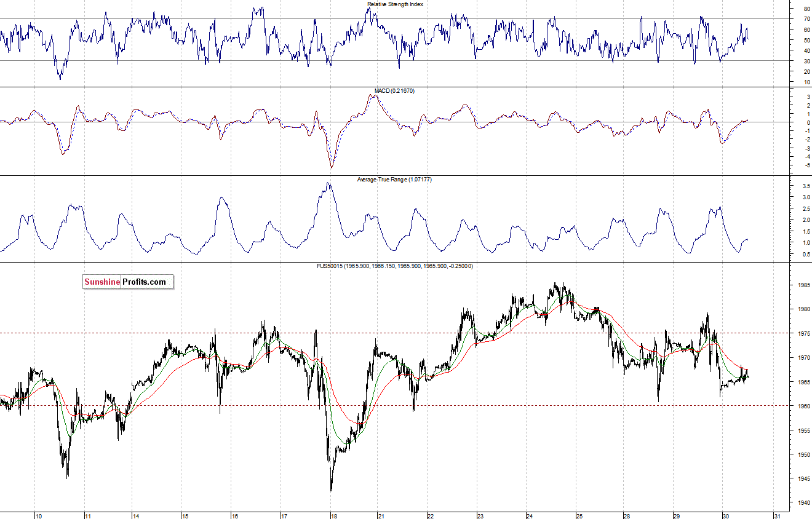Click date label 17 on the time axis
This screenshot has width=812, height=519.
[x=284, y=516]
